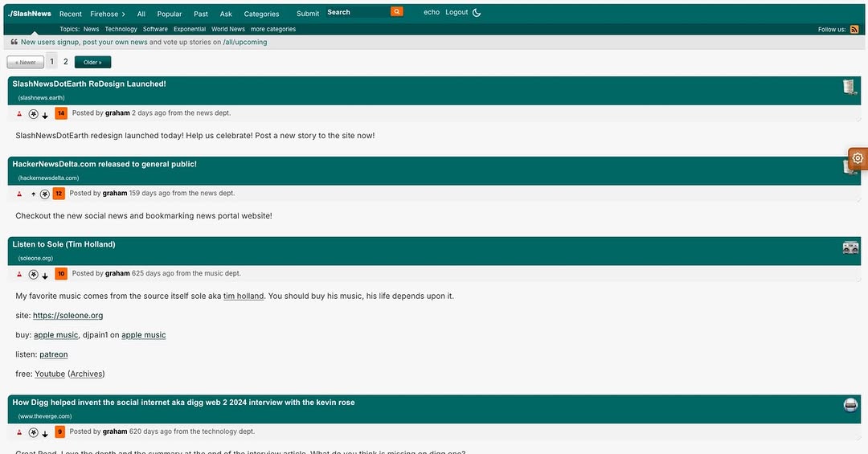Open the Past stories page
Screen dimensions: 868x454
point(201,14)
